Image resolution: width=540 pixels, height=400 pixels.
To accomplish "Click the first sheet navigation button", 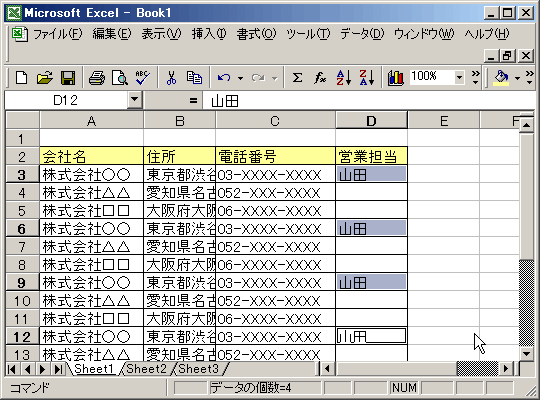I will point(12,369).
